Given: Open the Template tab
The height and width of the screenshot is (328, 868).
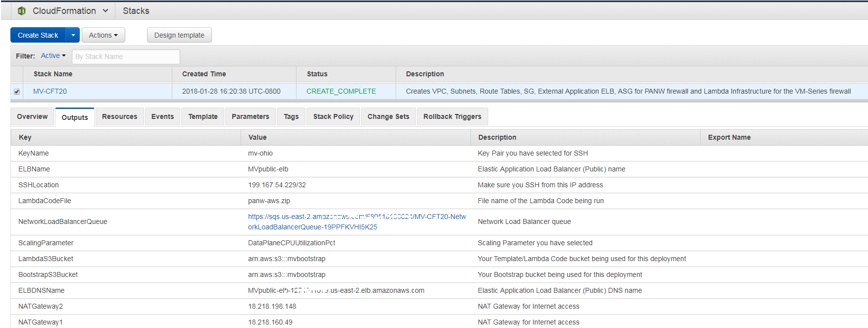Looking at the screenshot, I should point(203,116).
